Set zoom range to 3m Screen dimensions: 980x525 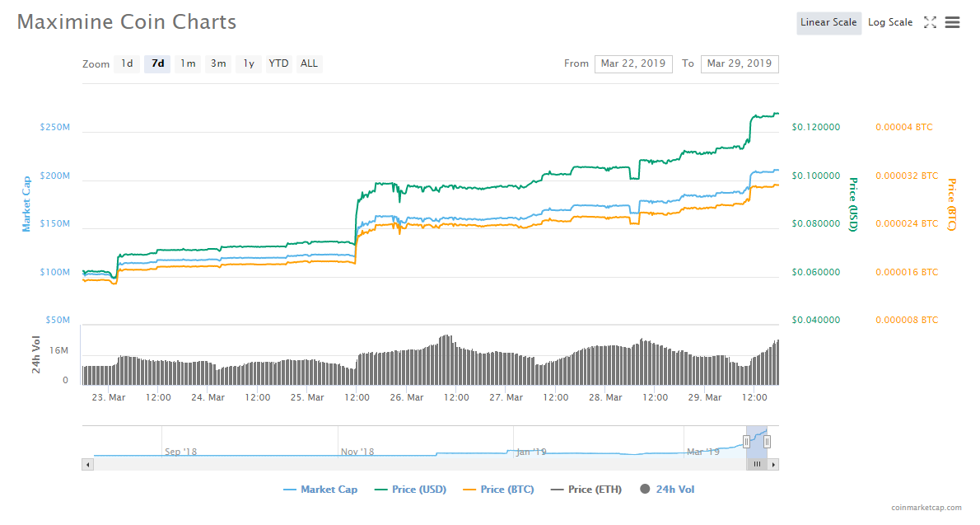coord(218,63)
